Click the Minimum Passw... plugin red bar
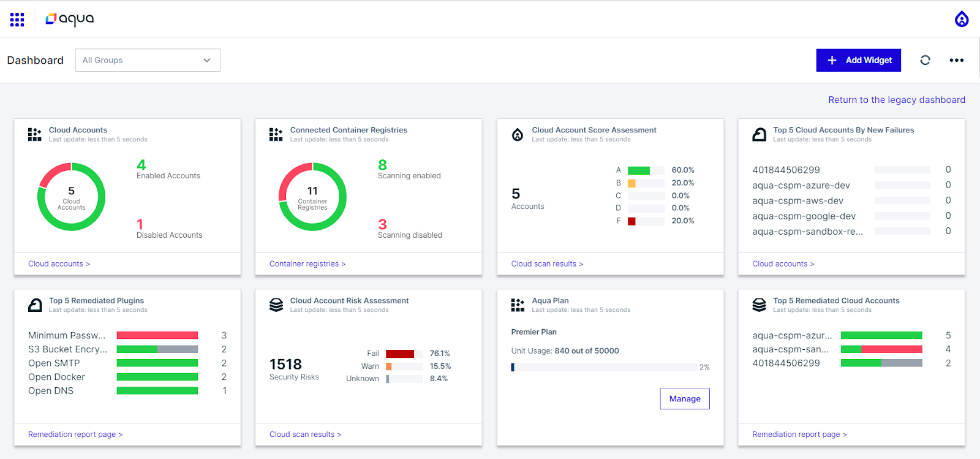 click(x=157, y=335)
